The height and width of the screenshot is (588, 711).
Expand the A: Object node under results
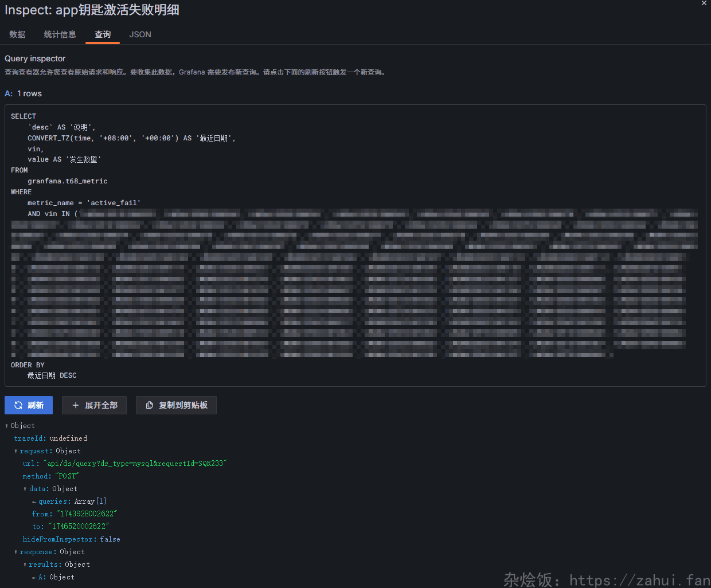(34, 577)
